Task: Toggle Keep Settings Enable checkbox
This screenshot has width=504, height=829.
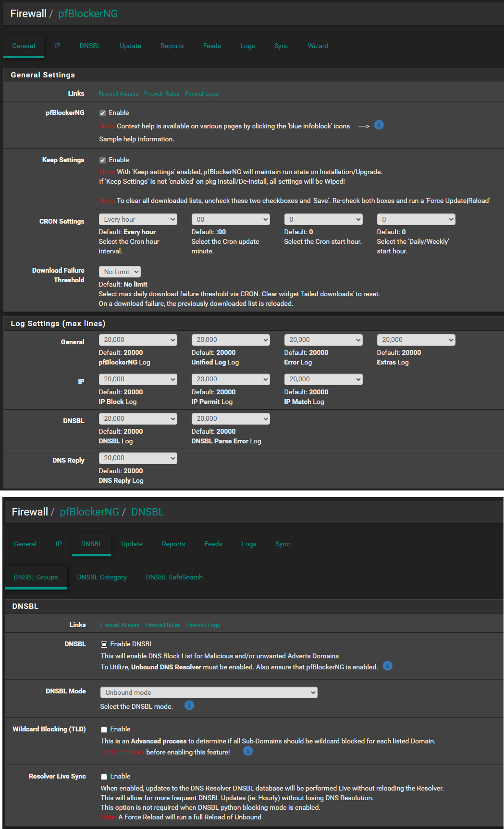Action: click(x=102, y=160)
